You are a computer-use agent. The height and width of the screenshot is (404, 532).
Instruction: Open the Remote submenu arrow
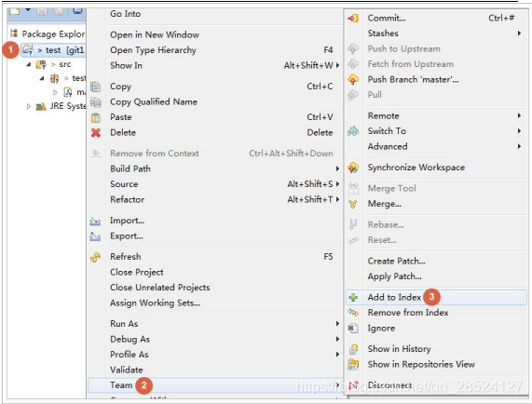tap(519, 115)
